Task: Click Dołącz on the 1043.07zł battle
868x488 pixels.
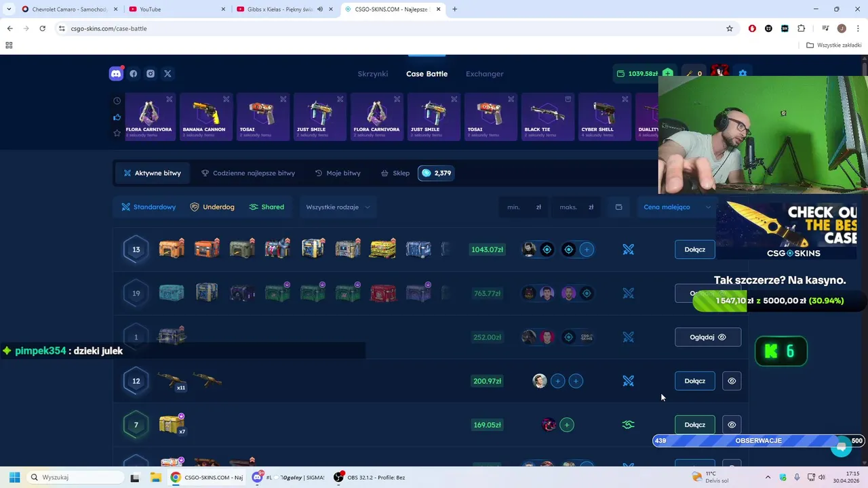Action: click(695, 249)
